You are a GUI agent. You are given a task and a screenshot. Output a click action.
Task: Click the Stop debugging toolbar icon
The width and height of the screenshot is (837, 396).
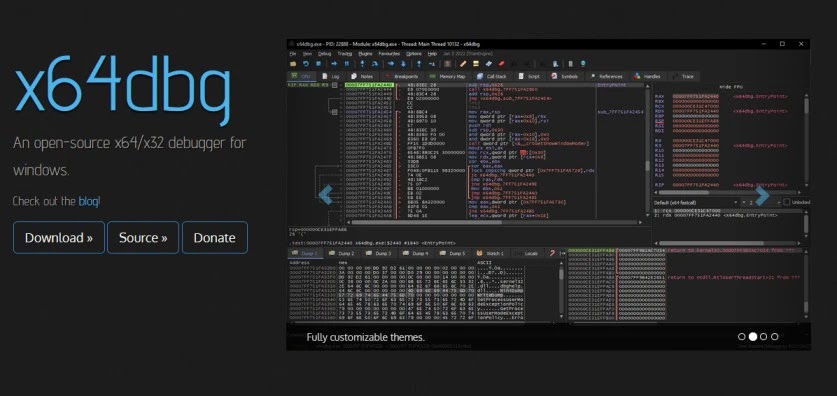coord(318,64)
